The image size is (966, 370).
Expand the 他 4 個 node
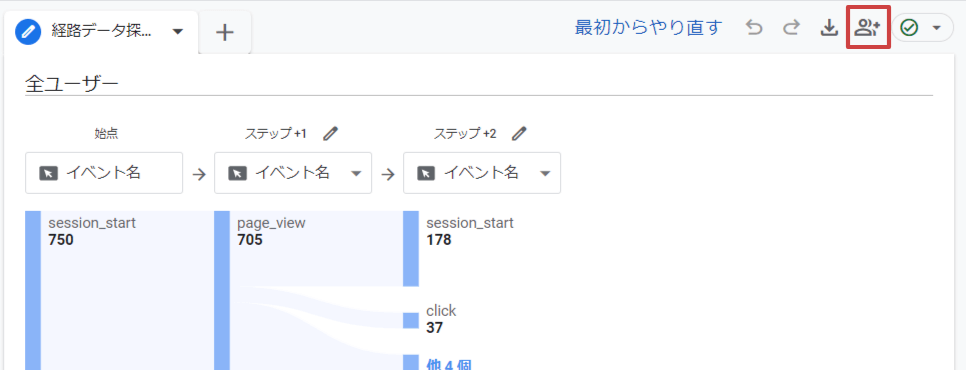(449, 364)
